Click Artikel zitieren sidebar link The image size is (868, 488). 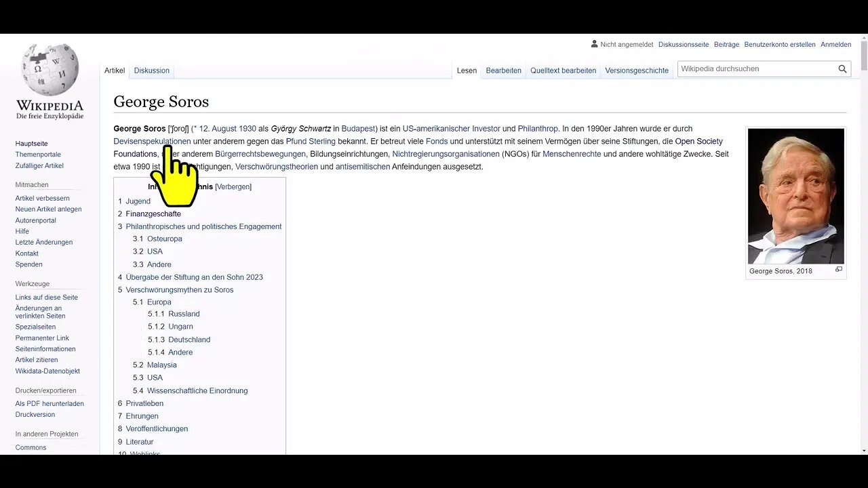pos(37,359)
